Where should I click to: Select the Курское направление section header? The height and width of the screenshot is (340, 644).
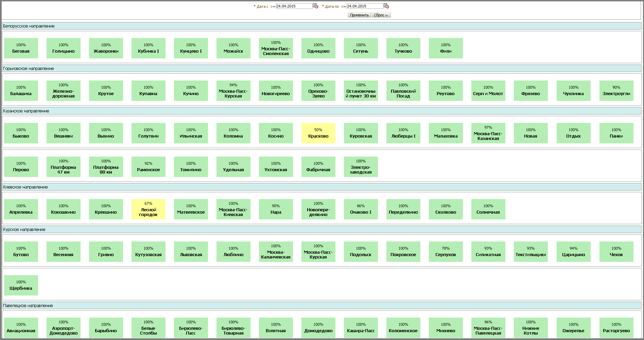coord(321,230)
